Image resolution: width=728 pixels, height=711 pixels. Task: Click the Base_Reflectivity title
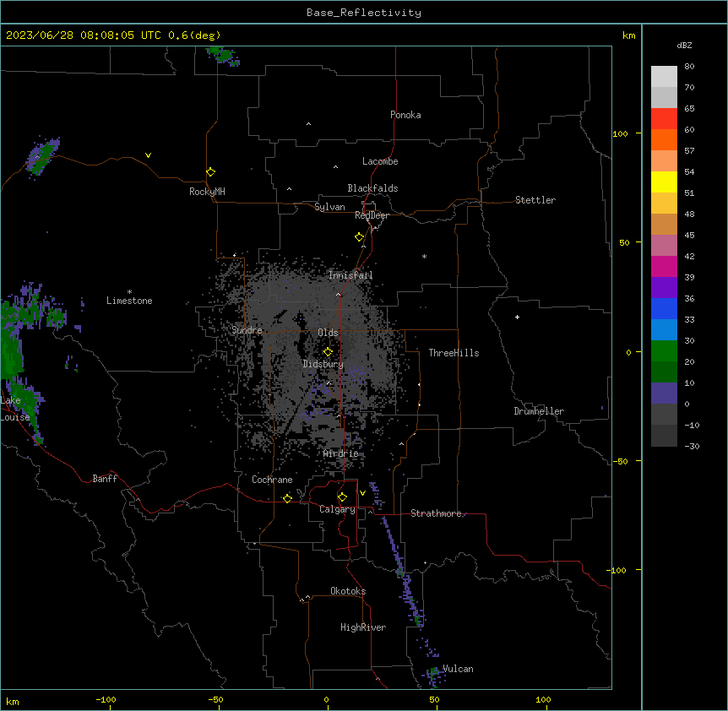tap(364, 13)
